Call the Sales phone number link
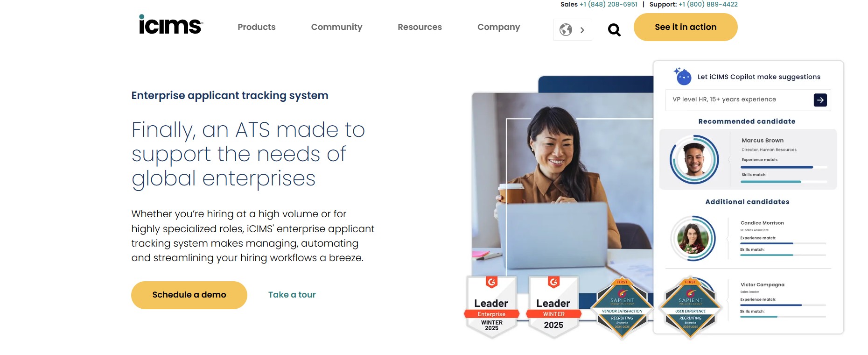The height and width of the screenshot is (355, 868). (609, 4)
